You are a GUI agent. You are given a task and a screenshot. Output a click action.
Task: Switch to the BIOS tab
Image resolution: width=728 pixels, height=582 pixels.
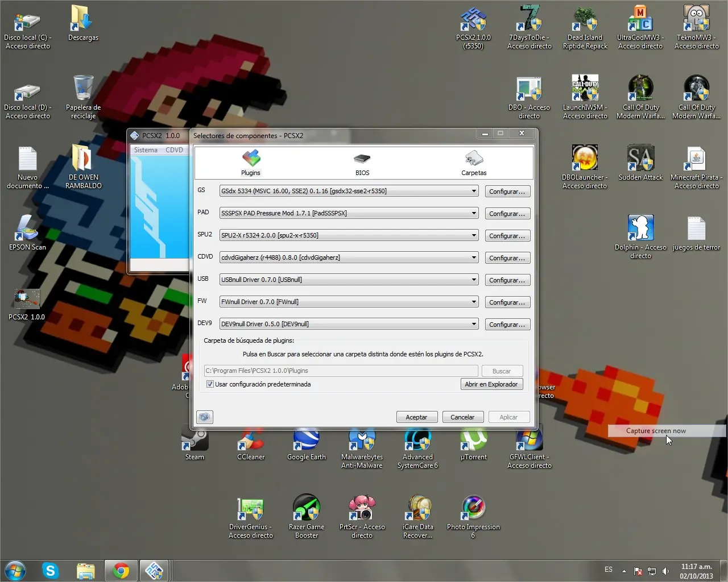pos(362,163)
